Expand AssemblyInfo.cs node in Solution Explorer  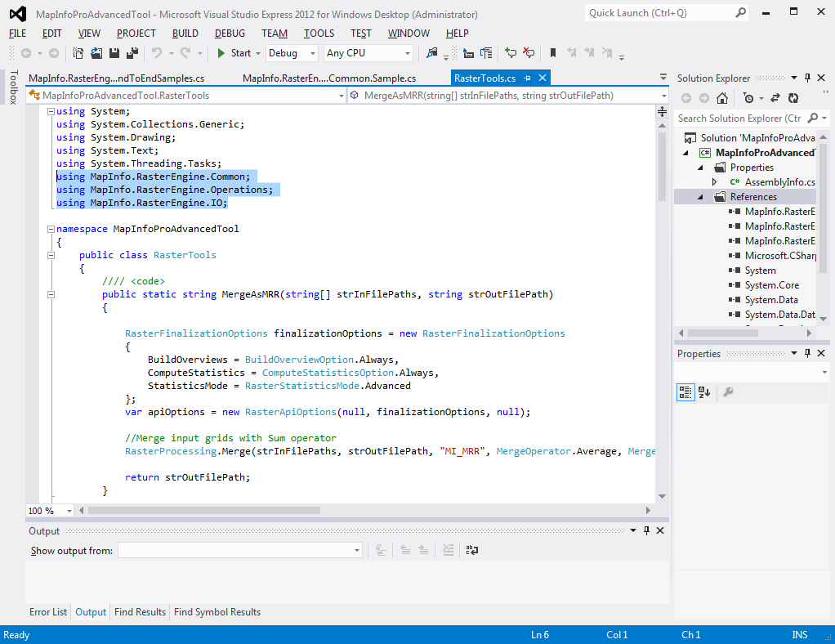pos(715,182)
